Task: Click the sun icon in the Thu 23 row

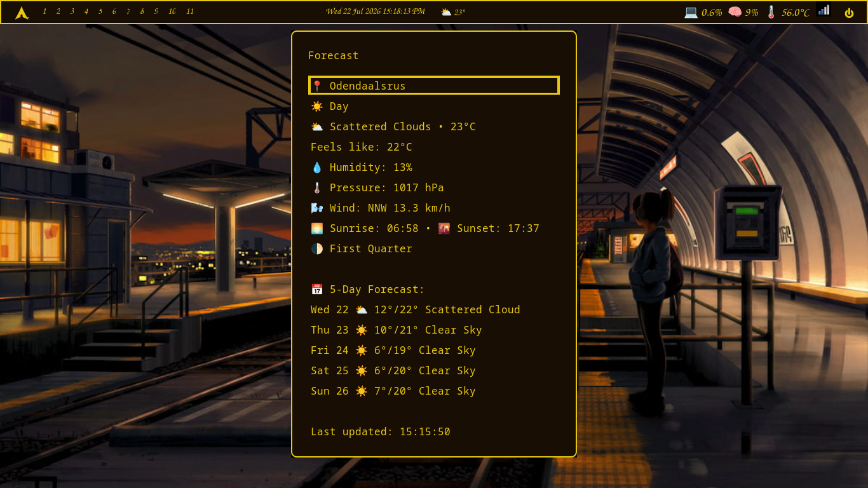Action: tap(362, 330)
